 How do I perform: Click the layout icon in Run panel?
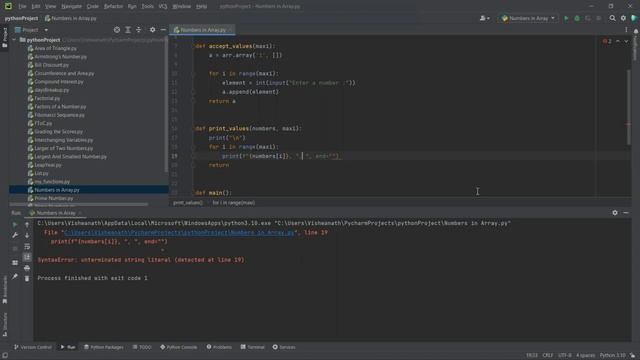[x=15, y=262]
